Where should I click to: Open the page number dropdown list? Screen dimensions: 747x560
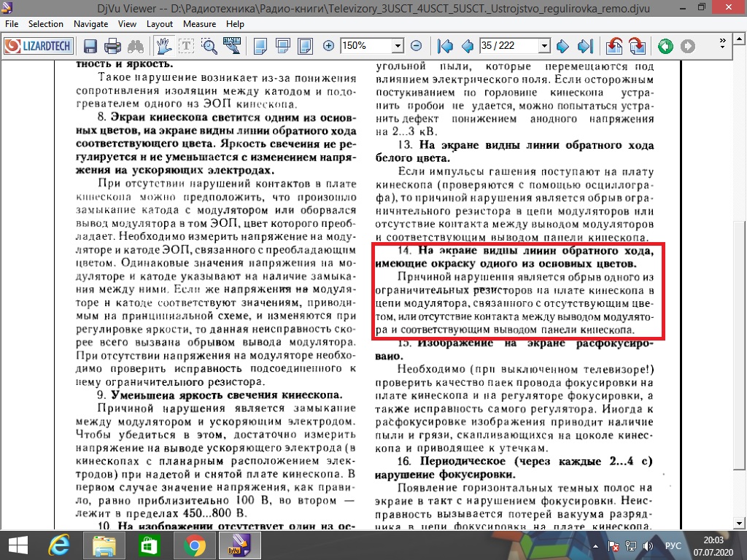[x=544, y=46]
